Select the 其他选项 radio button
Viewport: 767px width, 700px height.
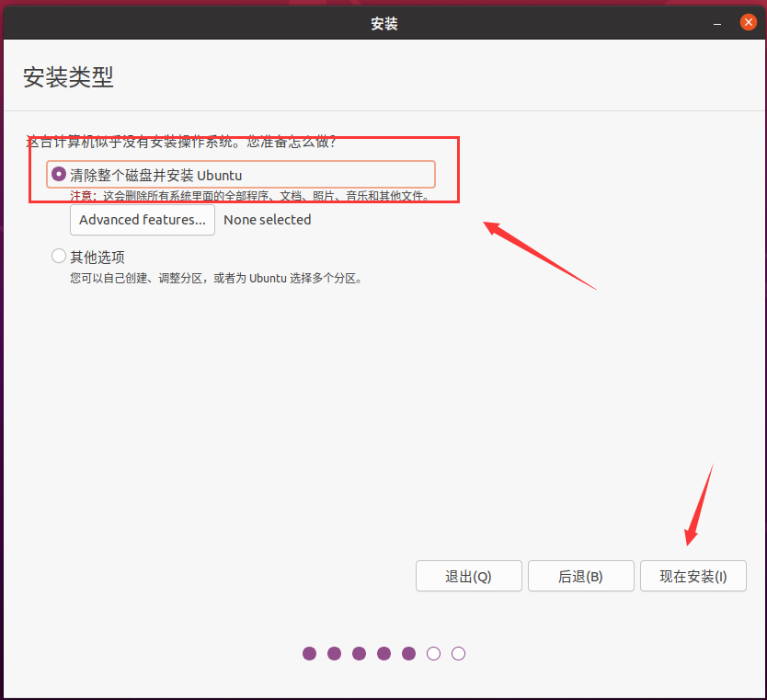(x=59, y=256)
